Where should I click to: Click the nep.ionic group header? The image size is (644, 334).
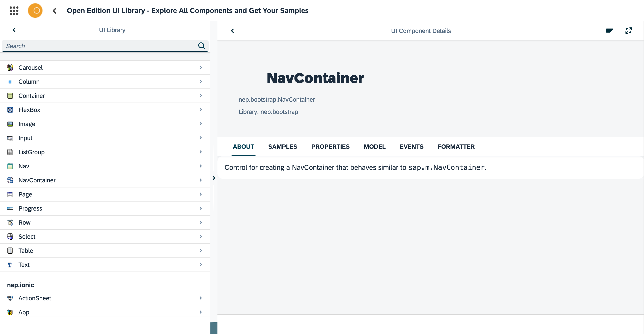coord(20,285)
